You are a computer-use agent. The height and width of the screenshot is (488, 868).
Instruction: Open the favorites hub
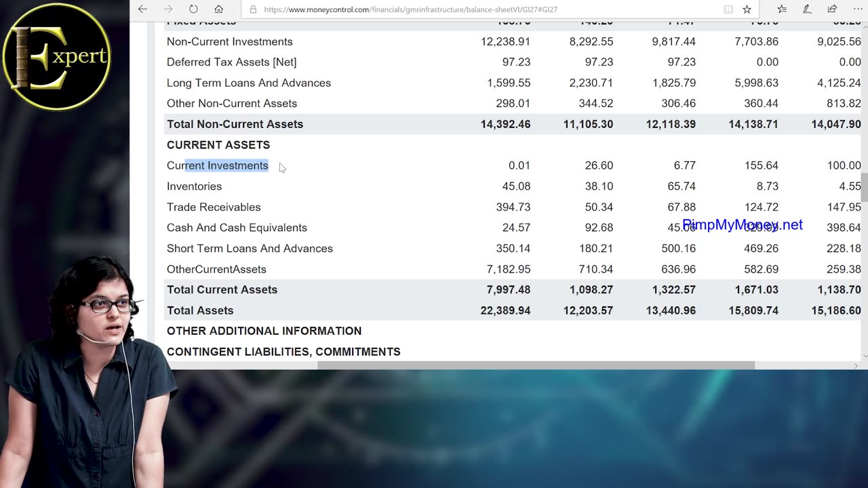pos(782,9)
